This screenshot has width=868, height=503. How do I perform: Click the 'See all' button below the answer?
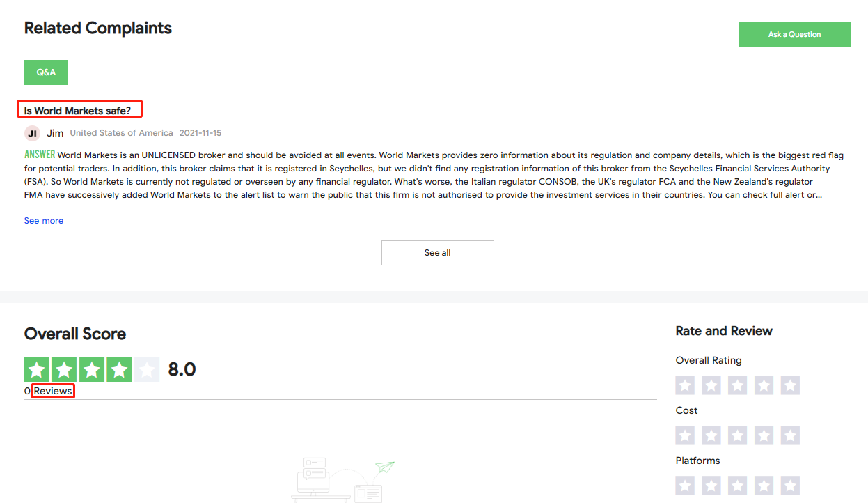click(437, 252)
